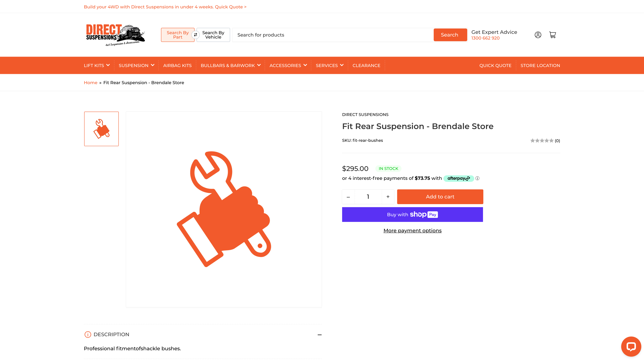Expand the SUSPENSION menu
The height and width of the screenshot is (362, 644).
(x=136, y=65)
